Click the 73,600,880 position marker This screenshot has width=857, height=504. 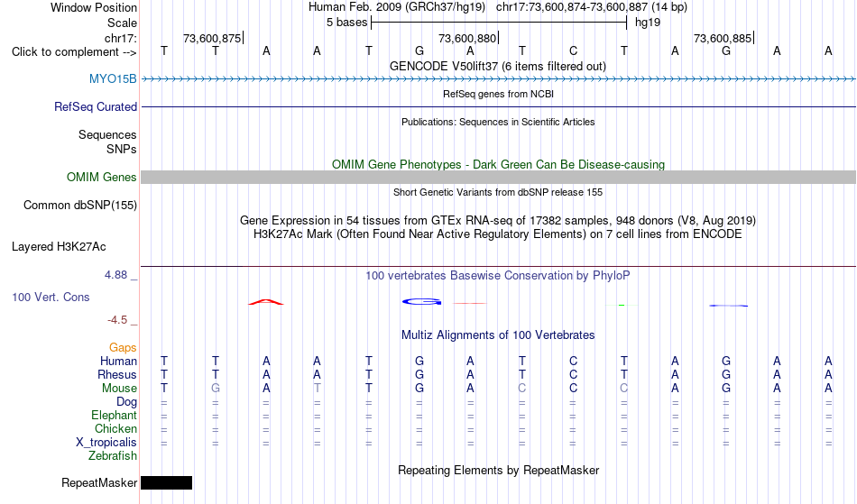[467, 38]
